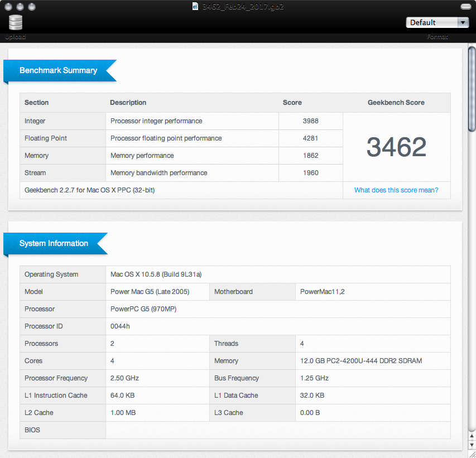Click the 'Geekbench 2.2.7 for Mac OS X PPC' text
The image size is (476, 458).
(x=89, y=190)
